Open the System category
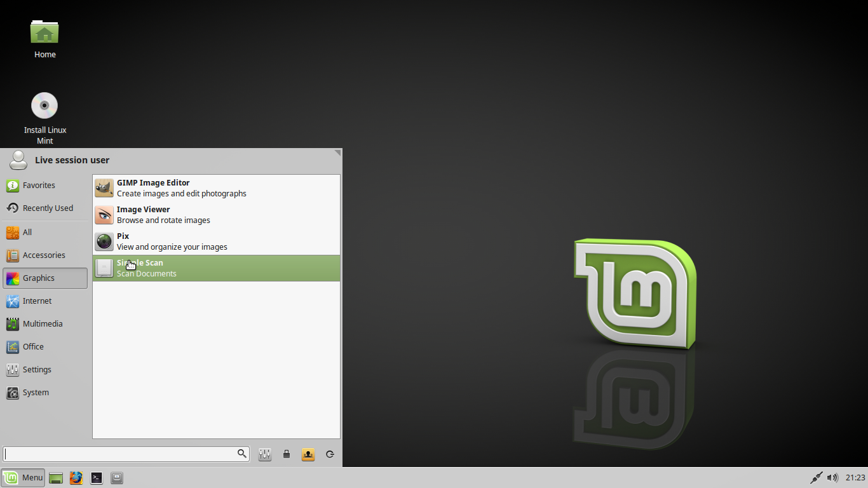 (45, 393)
